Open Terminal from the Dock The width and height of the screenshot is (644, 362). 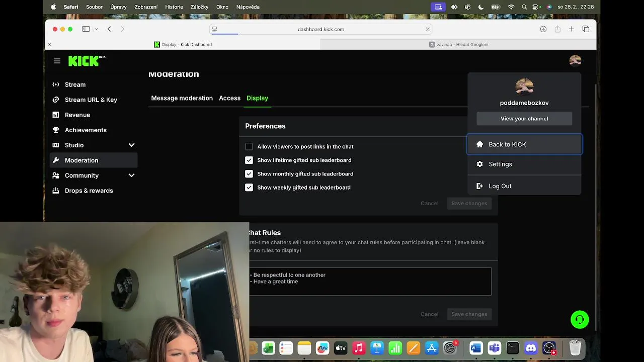coord(513,348)
